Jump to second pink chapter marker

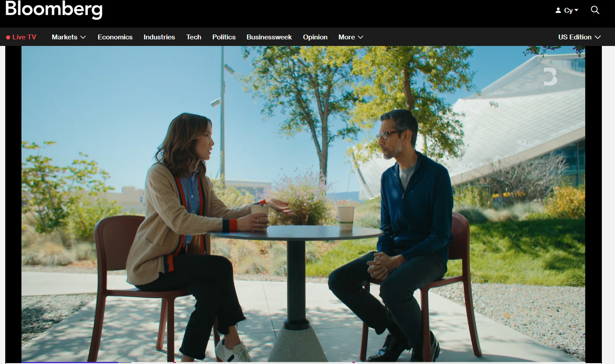pos(354,362)
